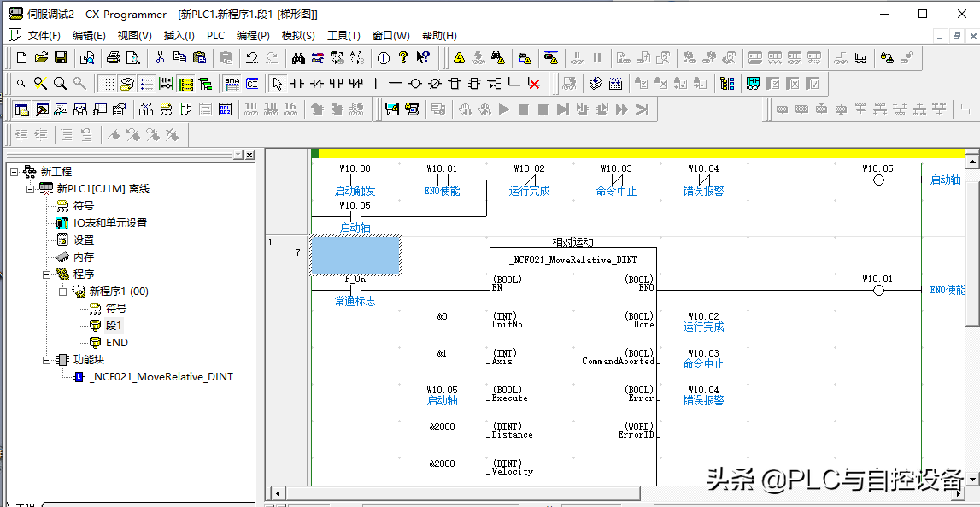Select the binoculars Find icon
The width and height of the screenshot is (980, 507).
click(298, 58)
